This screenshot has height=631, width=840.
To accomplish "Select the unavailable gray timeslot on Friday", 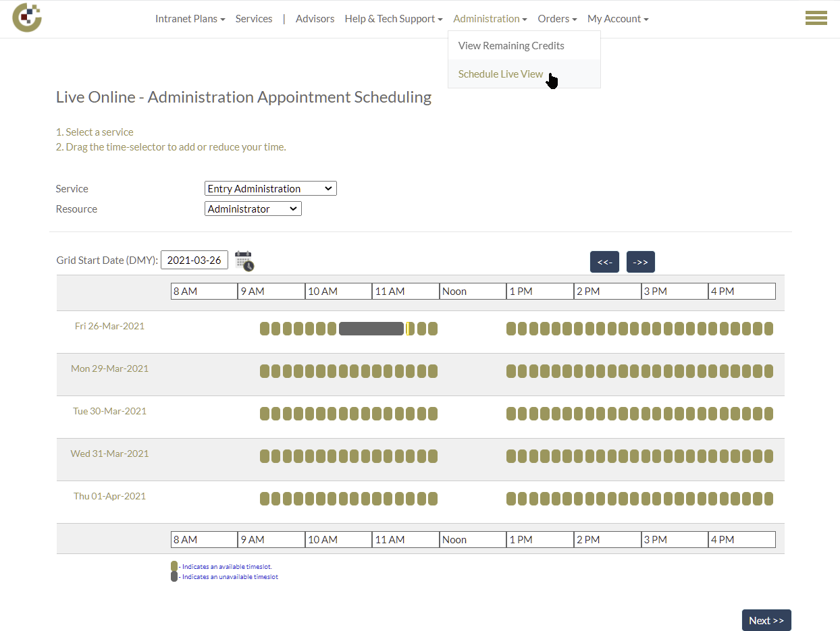I will click(371, 329).
